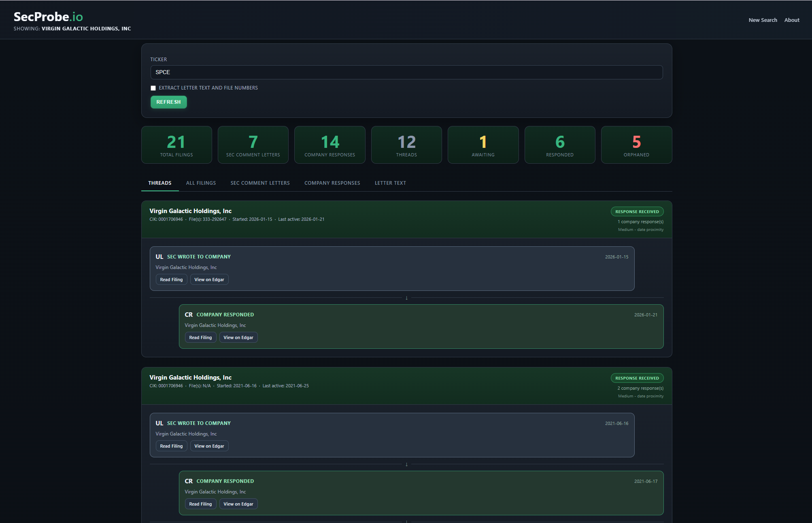
Task: Click the UL badge on the SEC letter card
Action: coord(159,256)
